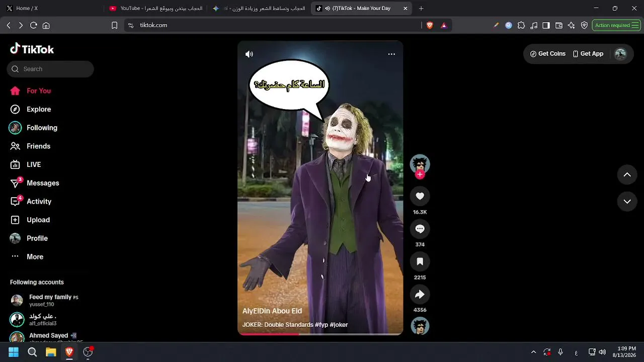644x362 pixels.
Task: Close the TikTok tab
Action: point(406,9)
